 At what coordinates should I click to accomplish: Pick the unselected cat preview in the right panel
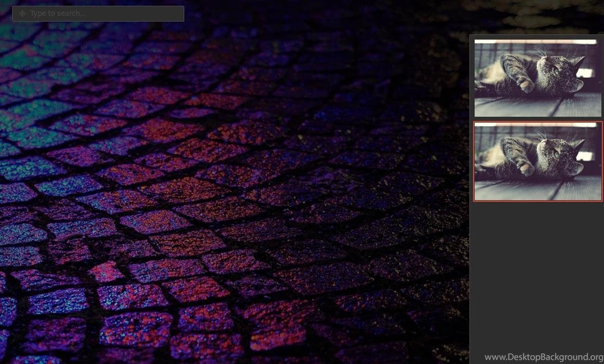coord(537,78)
